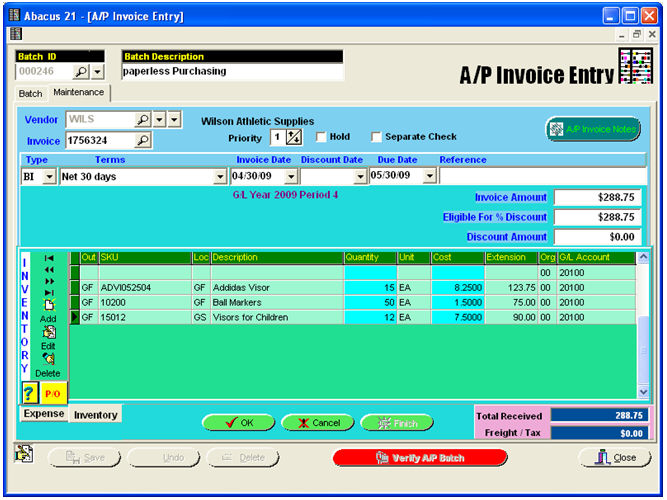
Task: Select Ball Markers description cell
Action: click(x=277, y=303)
